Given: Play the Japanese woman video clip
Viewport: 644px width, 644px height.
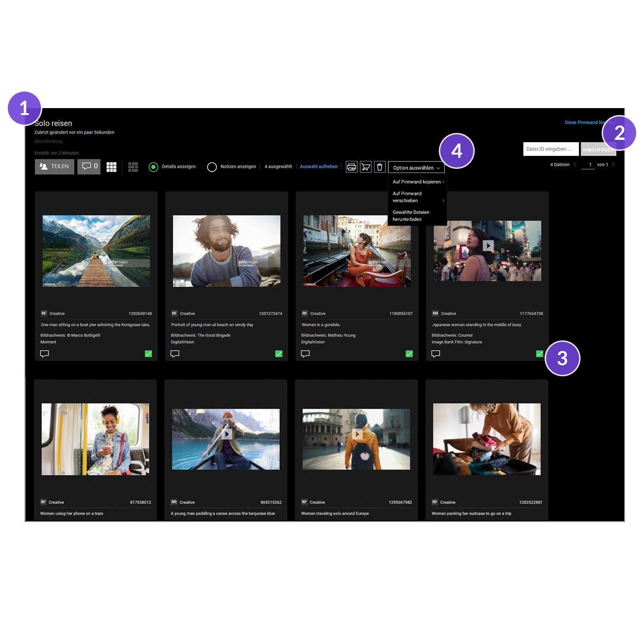Looking at the screenshot, I should 488,246.
